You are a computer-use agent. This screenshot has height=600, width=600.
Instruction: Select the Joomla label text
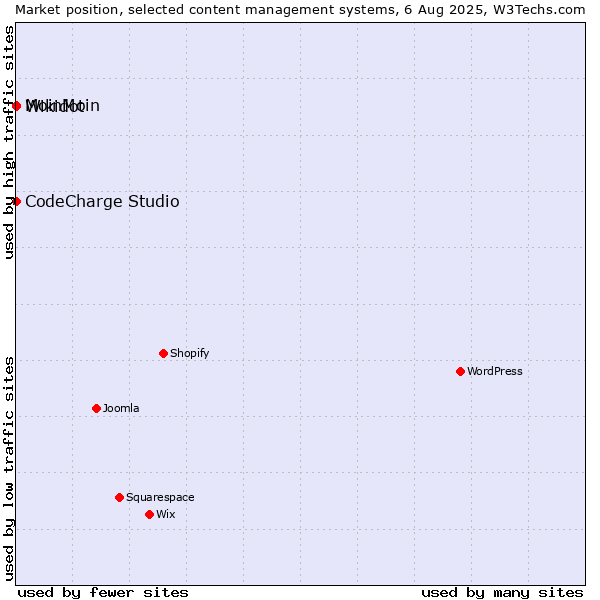click(121, 408)
